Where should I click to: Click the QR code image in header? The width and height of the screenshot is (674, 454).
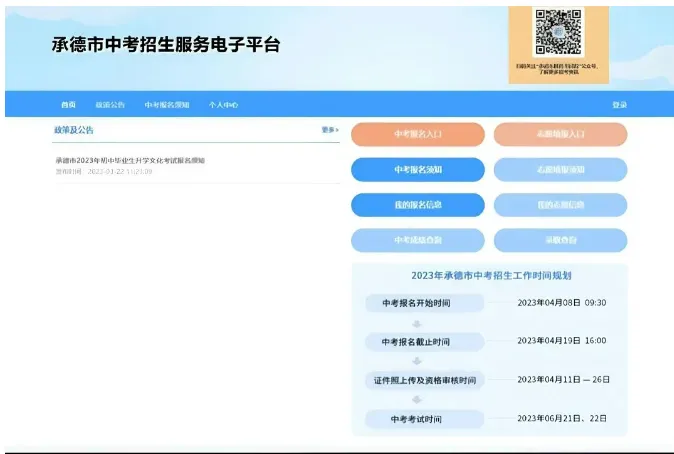click(558, 32)
